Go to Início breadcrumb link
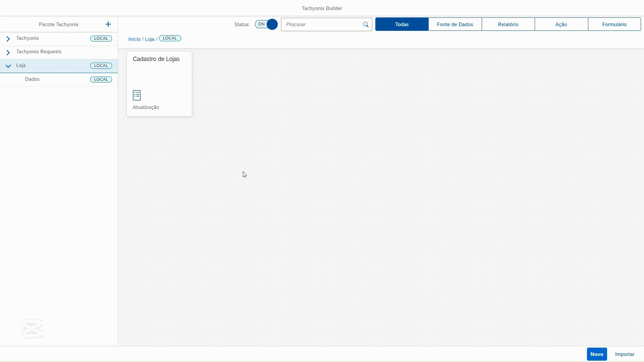 point(134,39)
